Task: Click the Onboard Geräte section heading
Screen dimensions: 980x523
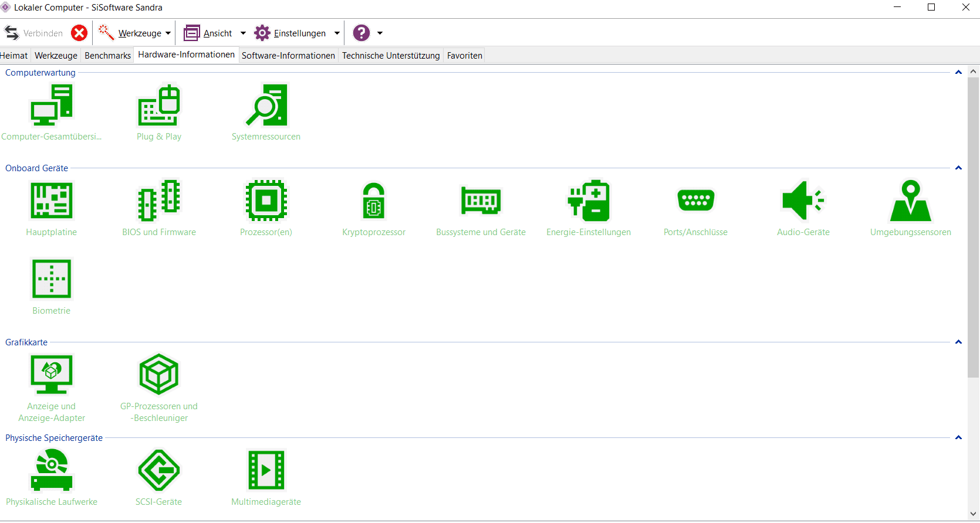Action: coord(36,168)
